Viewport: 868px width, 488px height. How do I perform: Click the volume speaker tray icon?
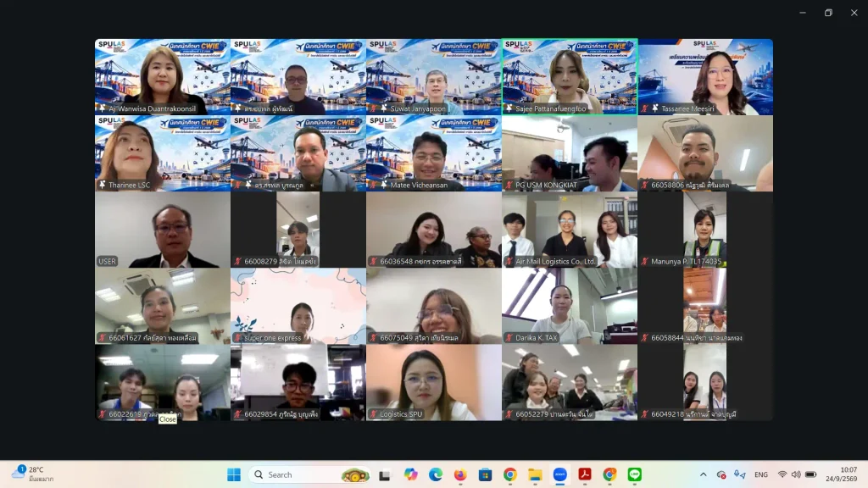pyautogui.click(x=796, y=474)
